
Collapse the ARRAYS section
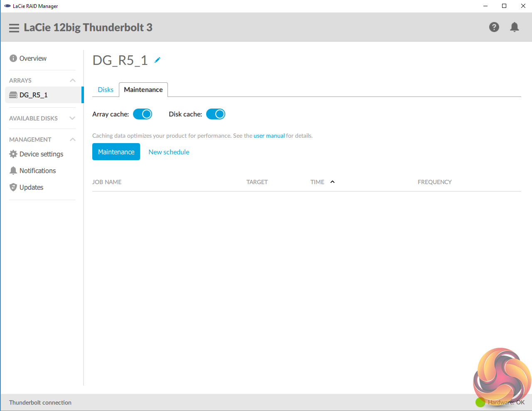[x=73, y=80]
